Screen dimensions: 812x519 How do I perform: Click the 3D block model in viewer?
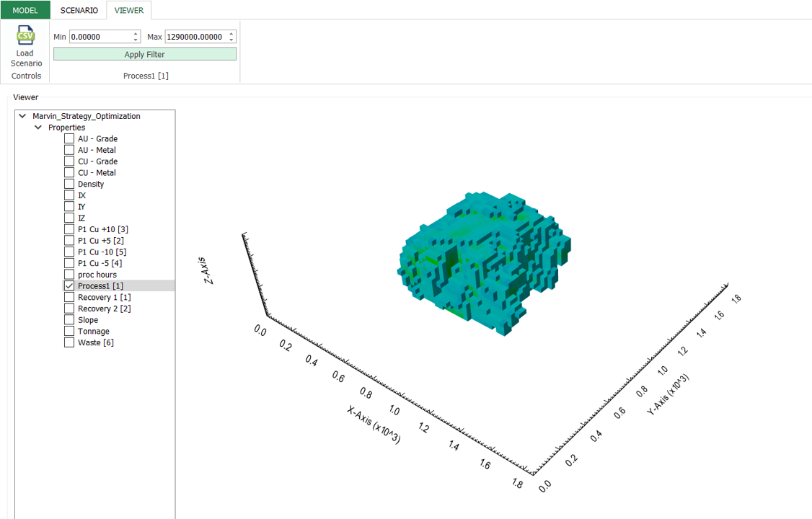tap(483, 263)
